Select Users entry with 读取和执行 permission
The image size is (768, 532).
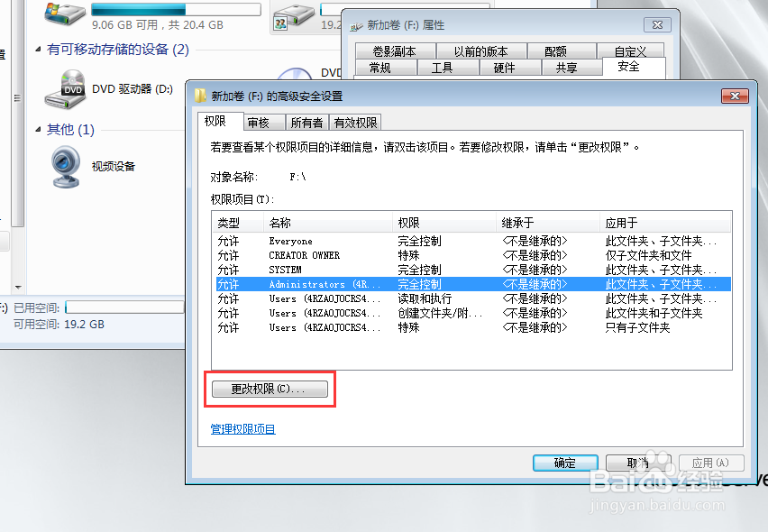tap(473, 298)
